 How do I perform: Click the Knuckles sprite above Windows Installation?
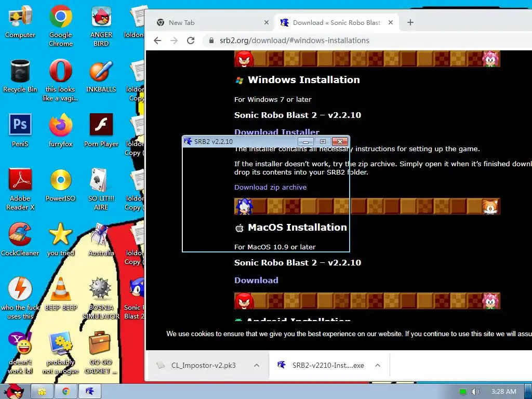[x=244, y=59]
